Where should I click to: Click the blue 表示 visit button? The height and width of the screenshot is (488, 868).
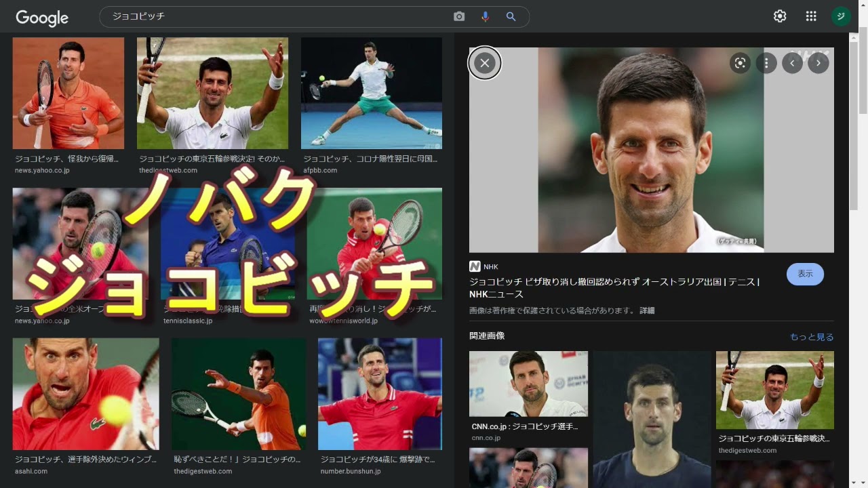pos(805,274)
